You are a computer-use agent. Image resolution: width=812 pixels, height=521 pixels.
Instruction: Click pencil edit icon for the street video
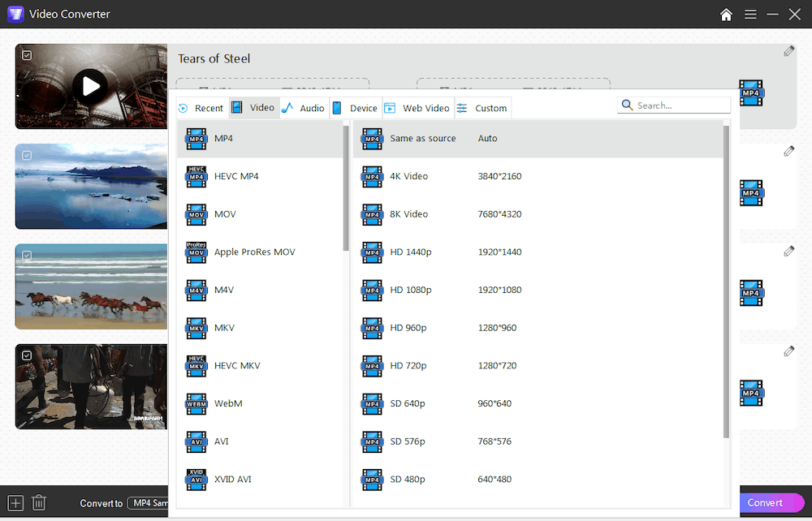pyautogui.click(x=788, y=351)
